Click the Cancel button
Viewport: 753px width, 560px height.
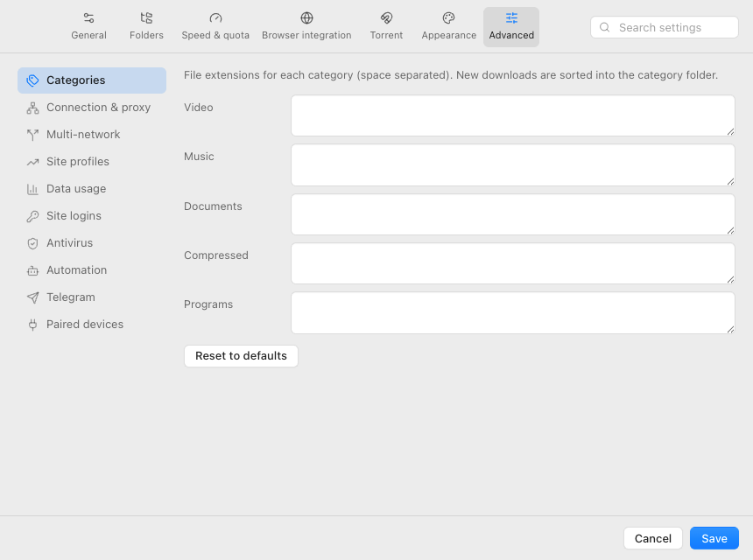coord(653,538)
